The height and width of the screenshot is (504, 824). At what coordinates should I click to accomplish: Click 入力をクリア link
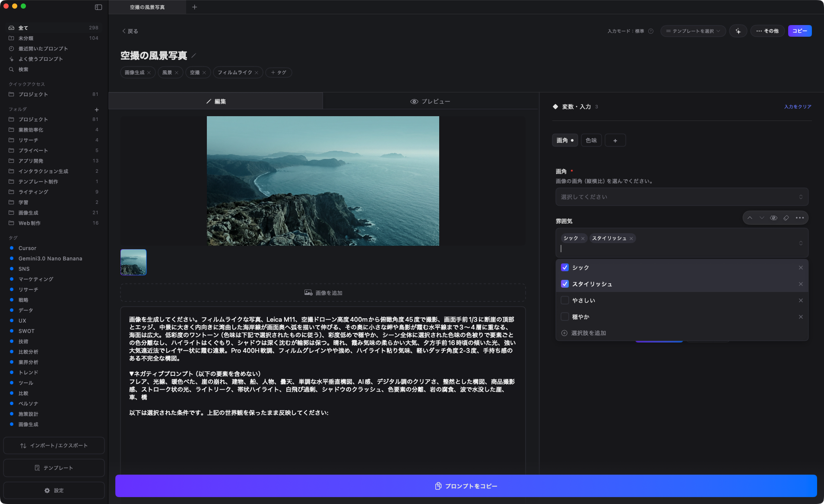pyautogui.click(x=798, y=107)
